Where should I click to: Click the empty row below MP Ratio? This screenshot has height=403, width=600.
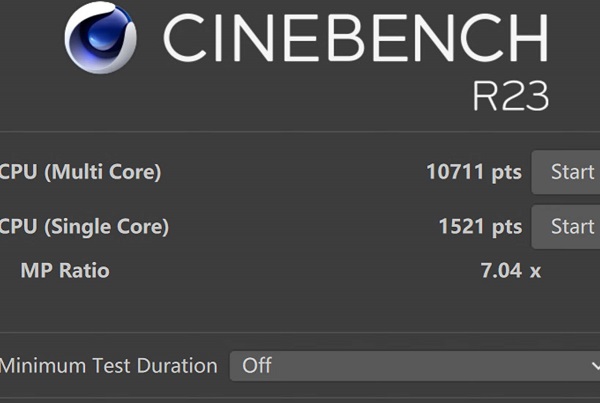coord(300,305)
